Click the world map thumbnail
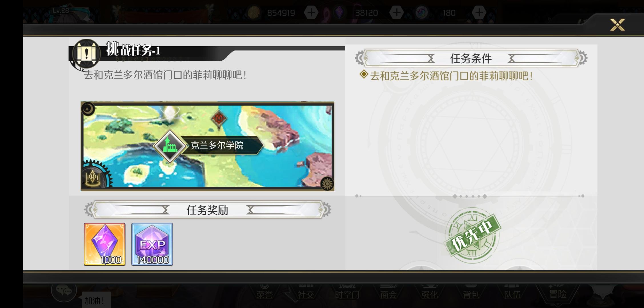Viewport: 644px width, 308px height. pyautogui.click(x=207, y=146)
